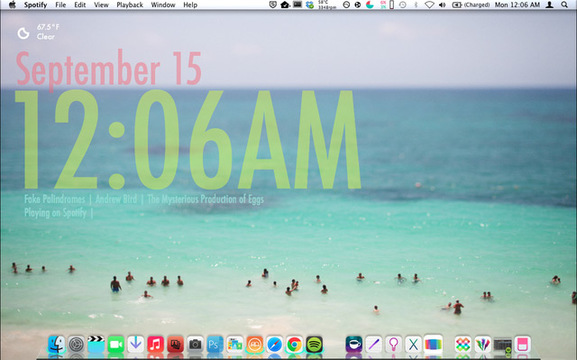This screenshot has width=577, height=360.
Task: Click the Finder icon in the dock
Action: pyautogui.click(x=56, y=345)
